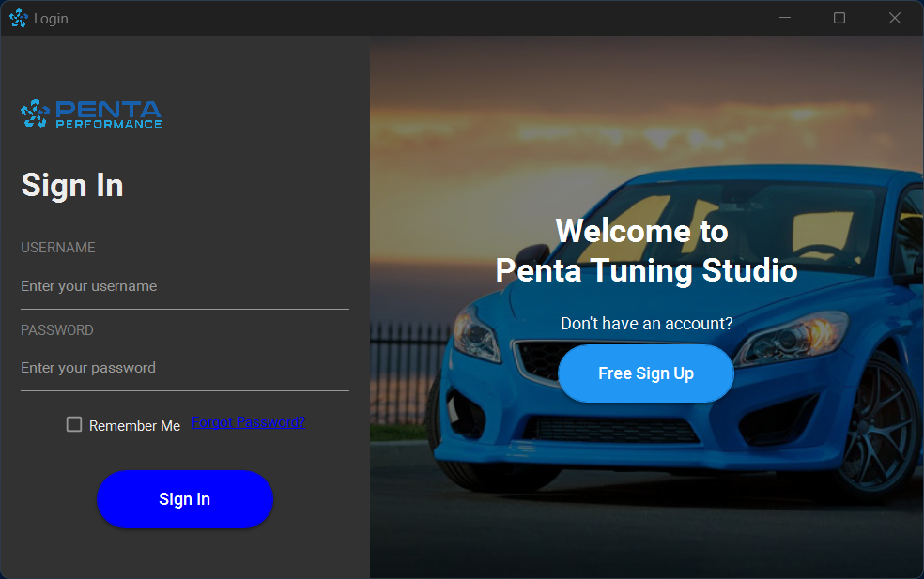Enable the Remember Me checkbox

[73, 424]
